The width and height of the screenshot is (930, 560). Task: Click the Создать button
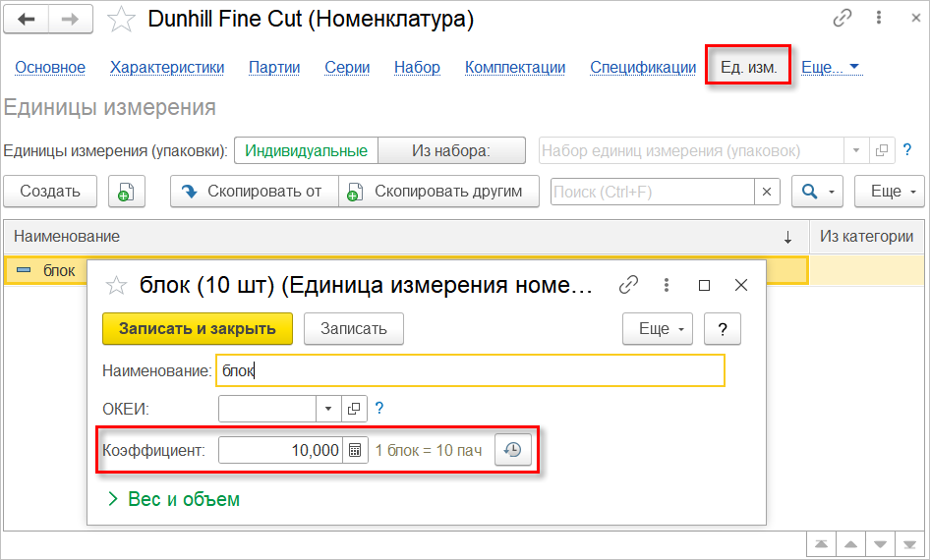point(50,191)
